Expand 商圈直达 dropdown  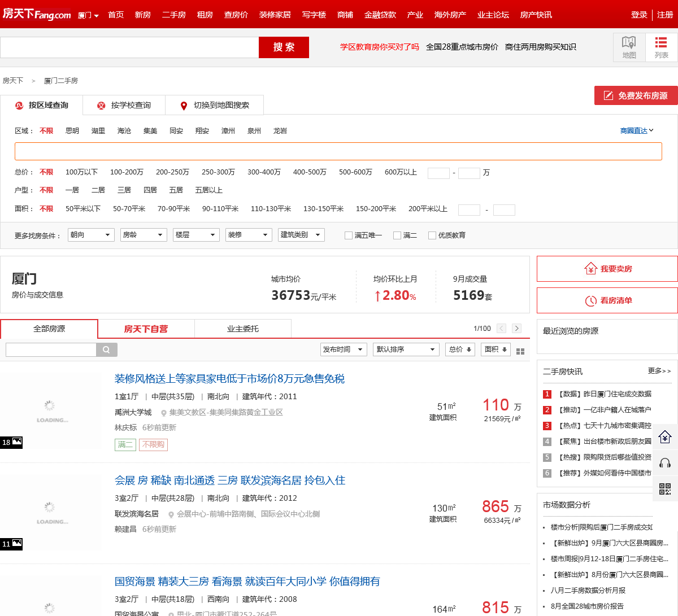[x=637, y=130]
